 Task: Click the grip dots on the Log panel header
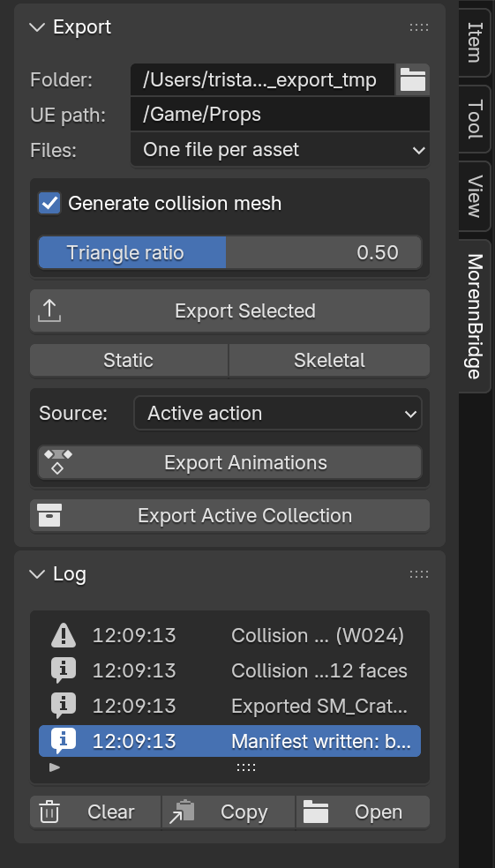tap(418, 574)
